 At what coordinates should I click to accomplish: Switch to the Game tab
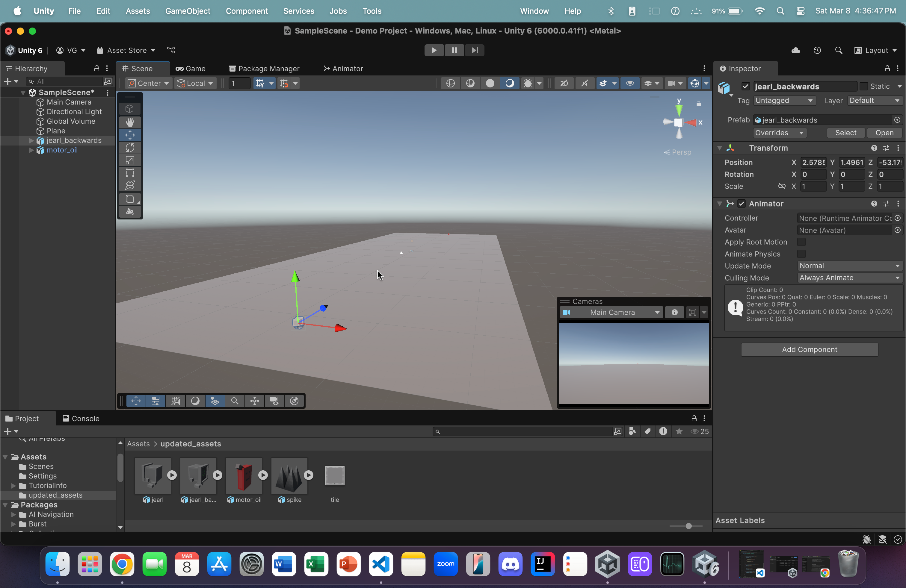[191, 69]
